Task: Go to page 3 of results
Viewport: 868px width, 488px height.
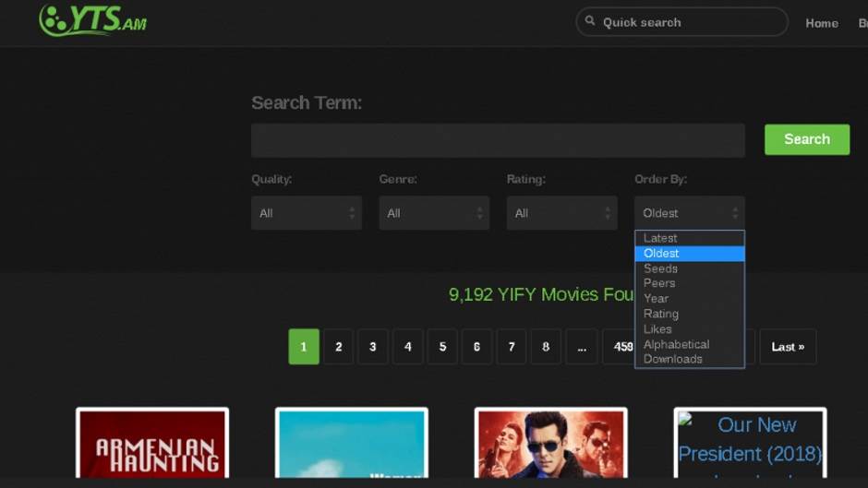Action: (372, 347)
